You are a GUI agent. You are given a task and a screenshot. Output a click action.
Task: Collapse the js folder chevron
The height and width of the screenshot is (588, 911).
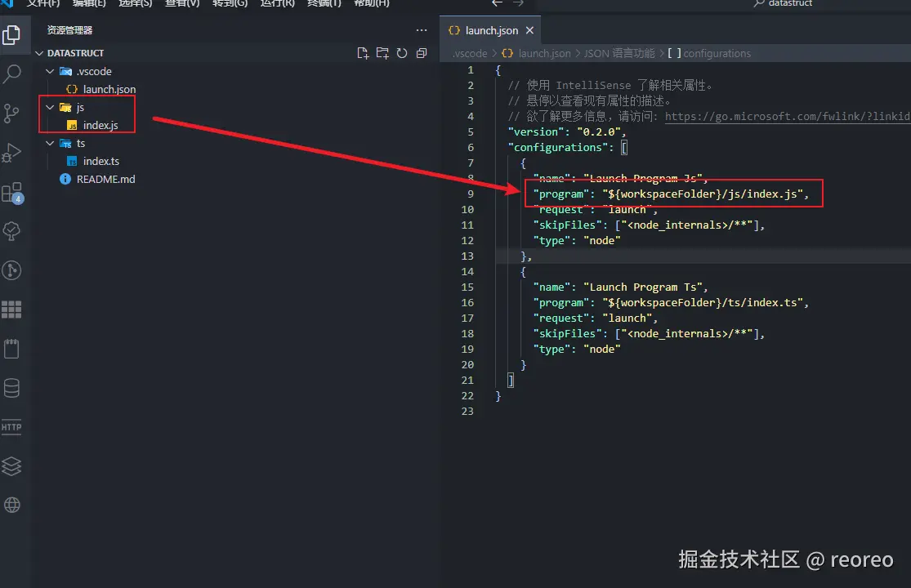51,107
